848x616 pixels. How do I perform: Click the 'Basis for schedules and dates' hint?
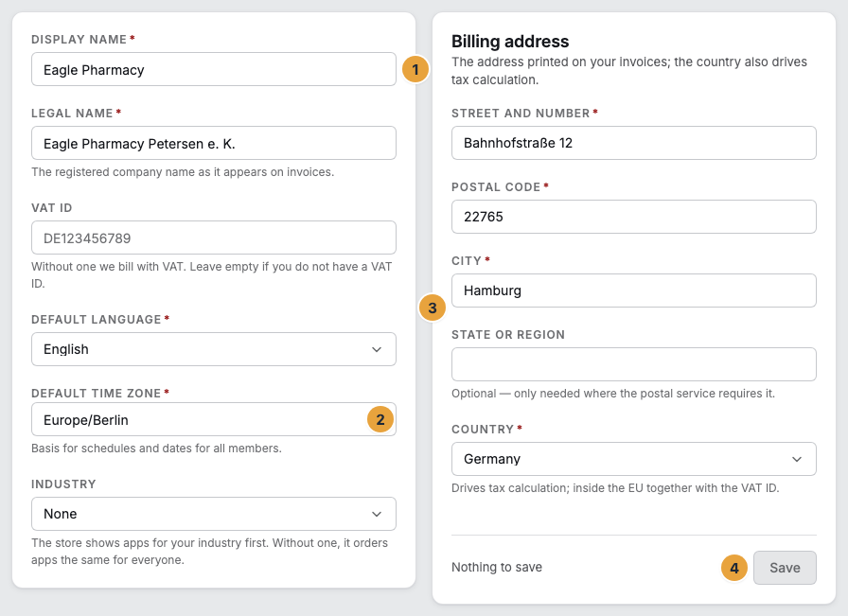pyautogui.click(x=156, y=449)
